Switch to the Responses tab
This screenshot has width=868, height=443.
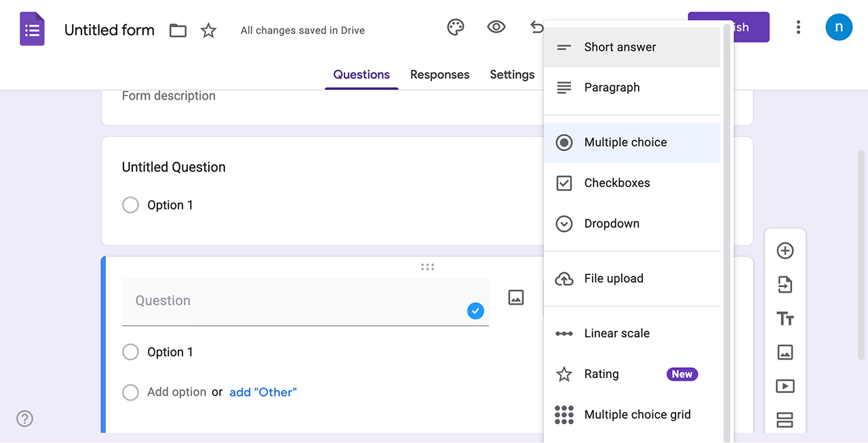point(439,75)
